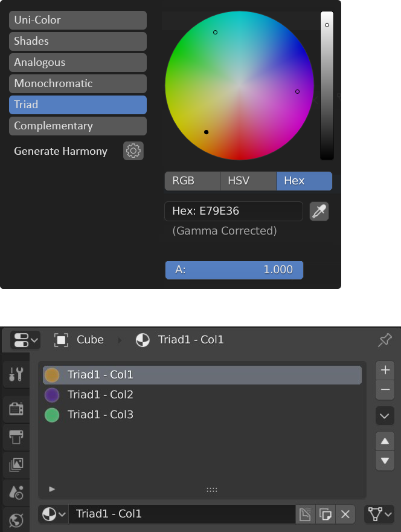Image resolution: width=401 pixels, height=532 pixels.
Task: Open material slot specials menu
Action: (x=385, y=416)
